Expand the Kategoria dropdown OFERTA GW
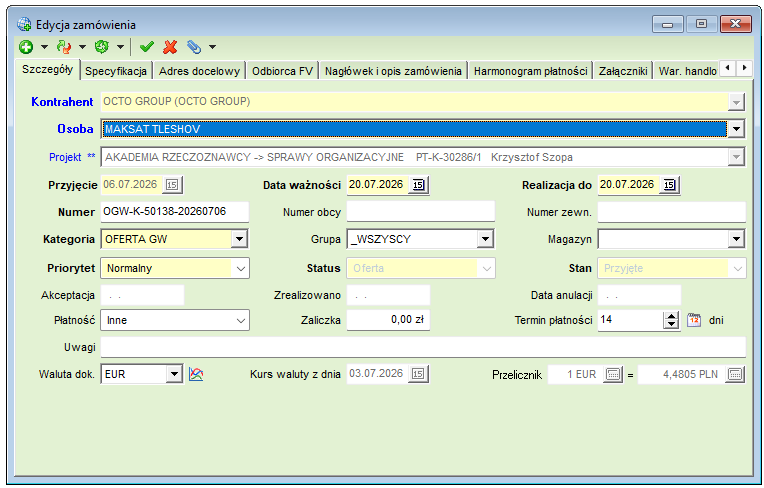This screenshot has height=488, width=764. click(239, 239)
